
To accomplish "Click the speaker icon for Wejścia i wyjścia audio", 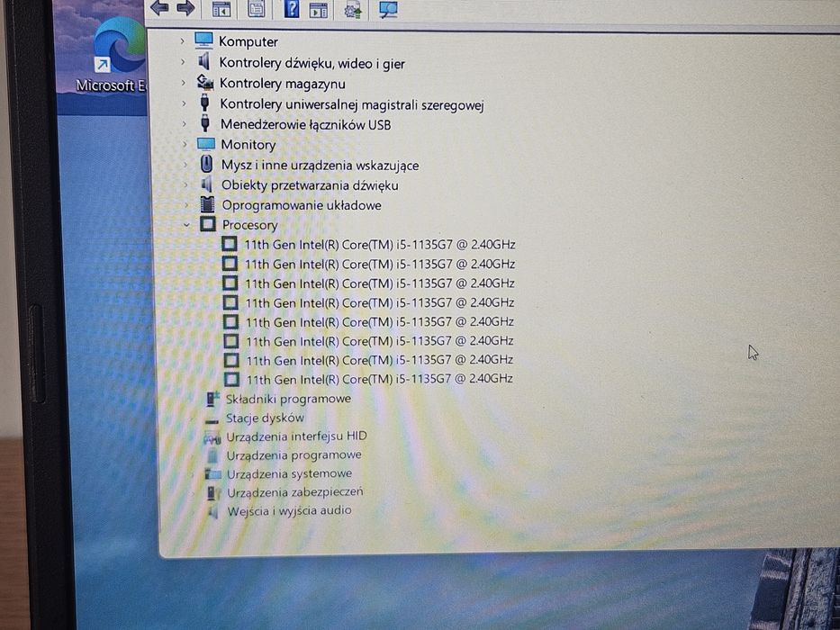I will tap(213, 511).
